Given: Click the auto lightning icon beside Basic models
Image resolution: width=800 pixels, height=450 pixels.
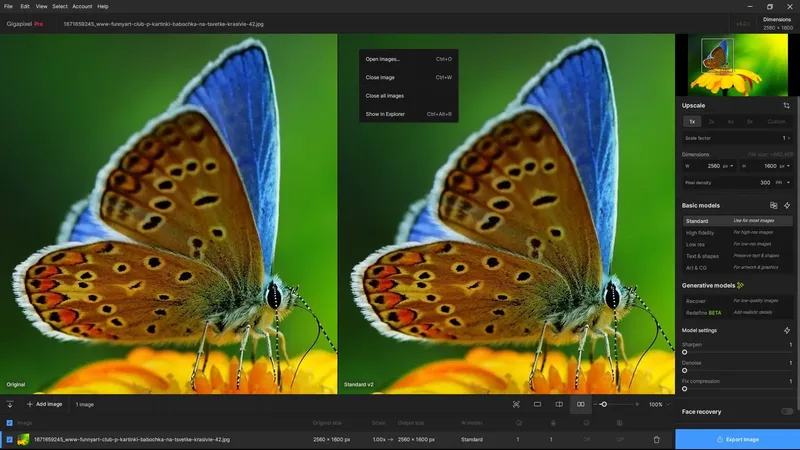Looking at the screenshot, I should (x=787, y=205).
